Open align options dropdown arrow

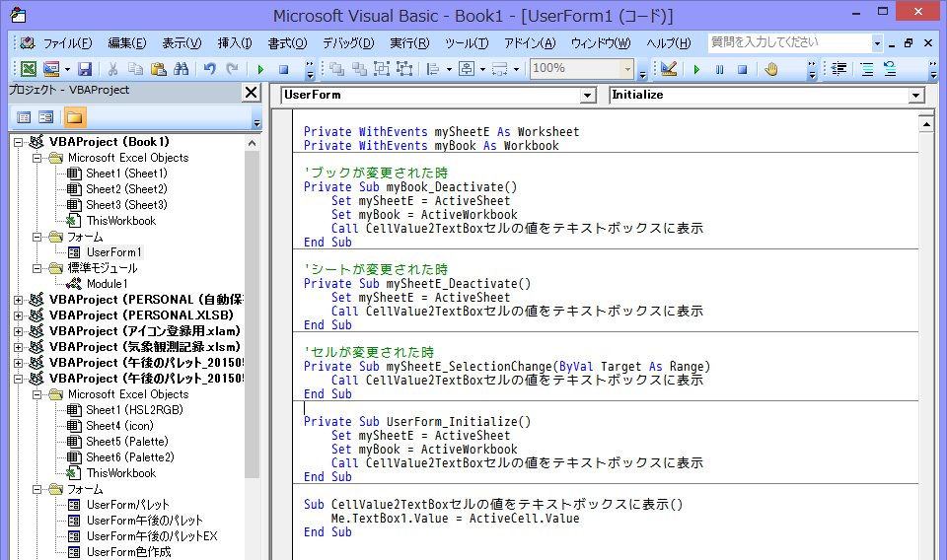(x=449, y=69)
